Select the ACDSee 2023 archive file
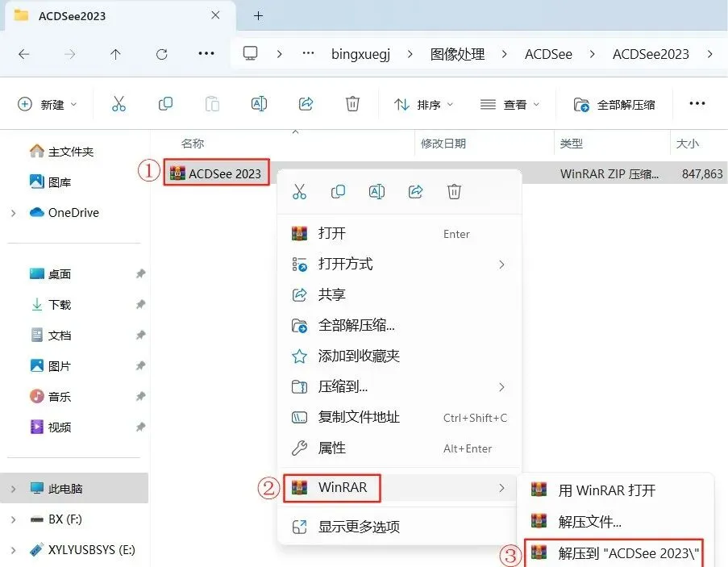Screen dimensions: 728x567 click(216, 173)
